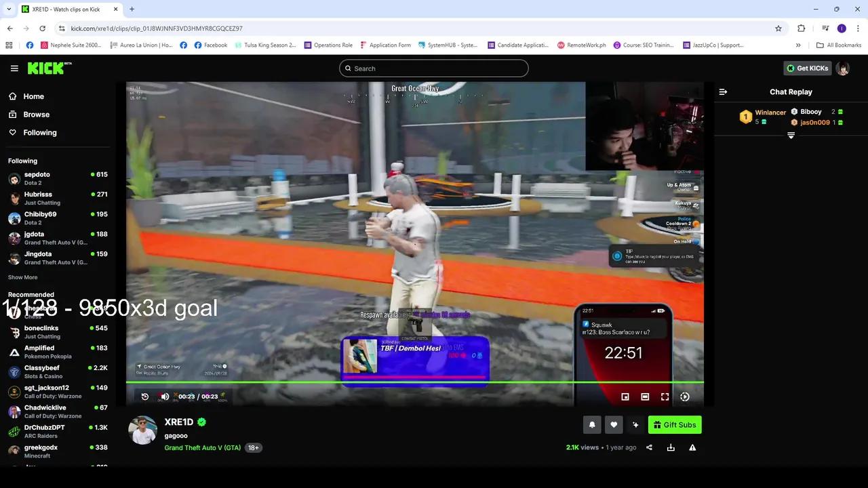Open the share clip icon
This screenshot has height=488, width=868.
(650, 447)
